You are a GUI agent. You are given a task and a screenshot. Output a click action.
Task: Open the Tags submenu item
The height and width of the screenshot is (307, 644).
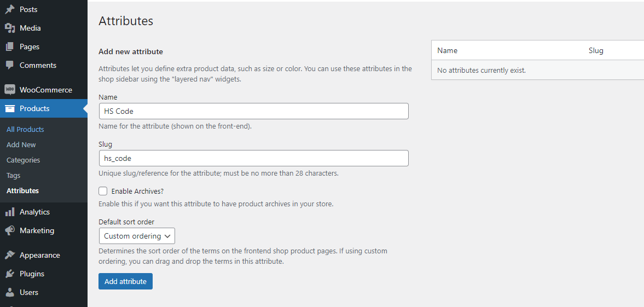(14, 176)
